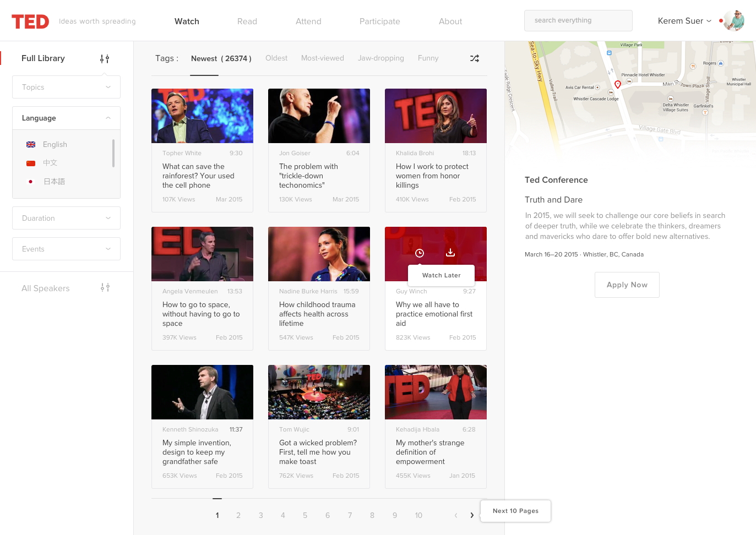Open Nadine Burke Harris talk thumbnail
The image size is (756, 535).
coord(319,254)
